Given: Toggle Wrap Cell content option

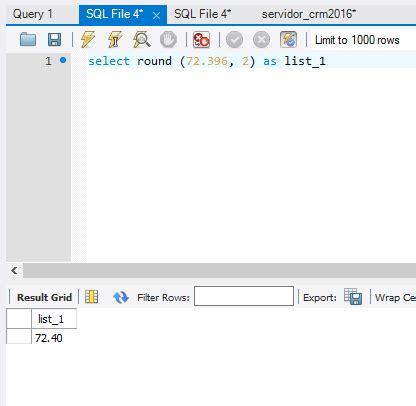Looking at the screenshot, I should (395, 297).
